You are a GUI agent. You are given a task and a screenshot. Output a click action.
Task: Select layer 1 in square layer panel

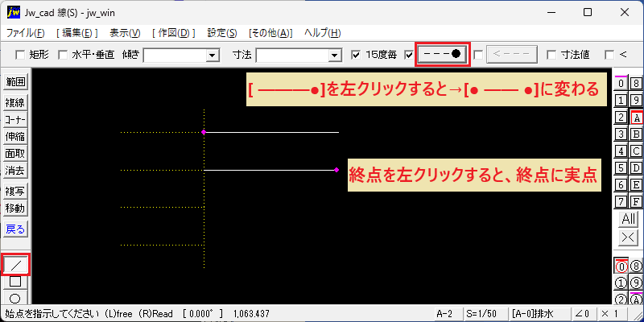[x=621, y=100]
